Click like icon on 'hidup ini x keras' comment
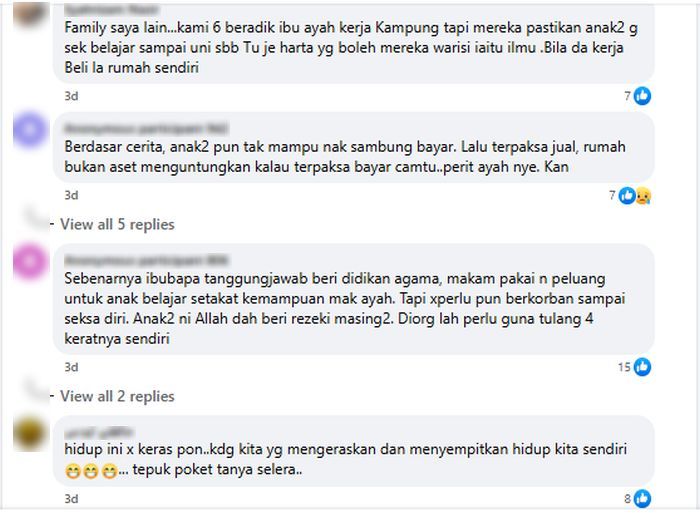This screenshot has height=513, width=700. (x=642, y=499)
